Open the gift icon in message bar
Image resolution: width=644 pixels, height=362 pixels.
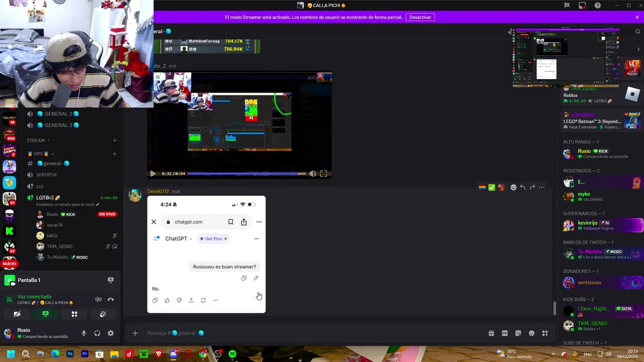point(491,333)
